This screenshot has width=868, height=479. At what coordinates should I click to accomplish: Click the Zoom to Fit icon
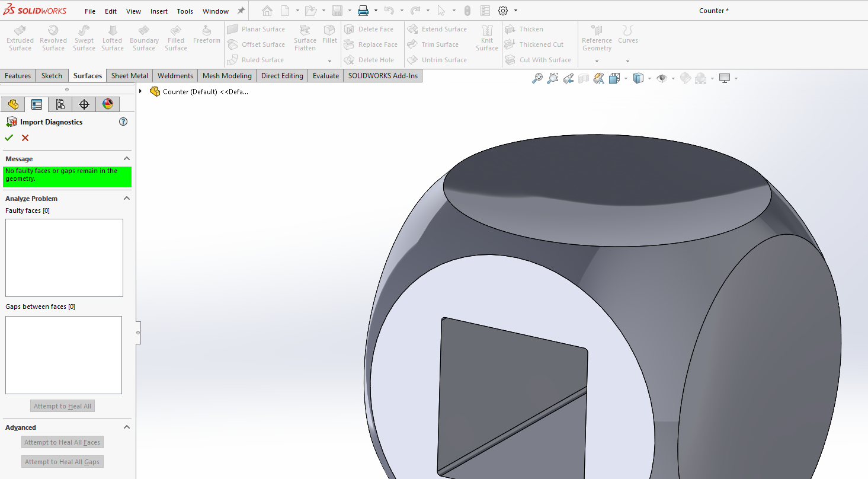click(537, 78)
